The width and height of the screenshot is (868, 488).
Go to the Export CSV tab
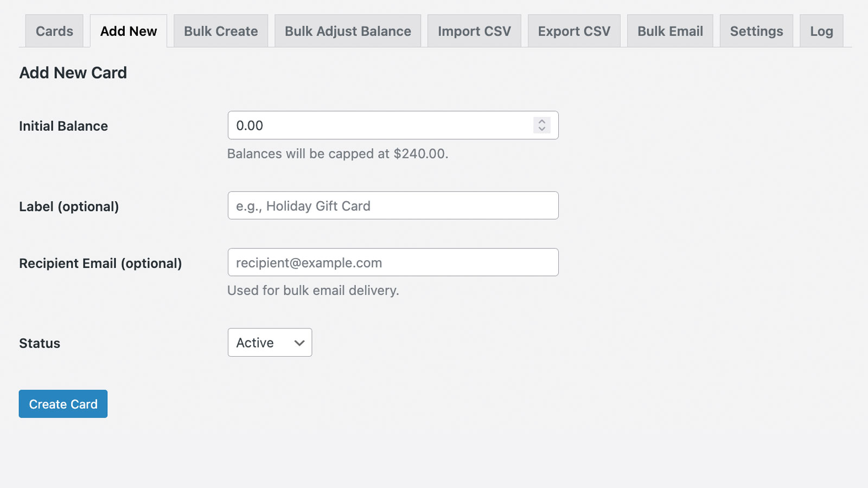click(x=573, y=31)
